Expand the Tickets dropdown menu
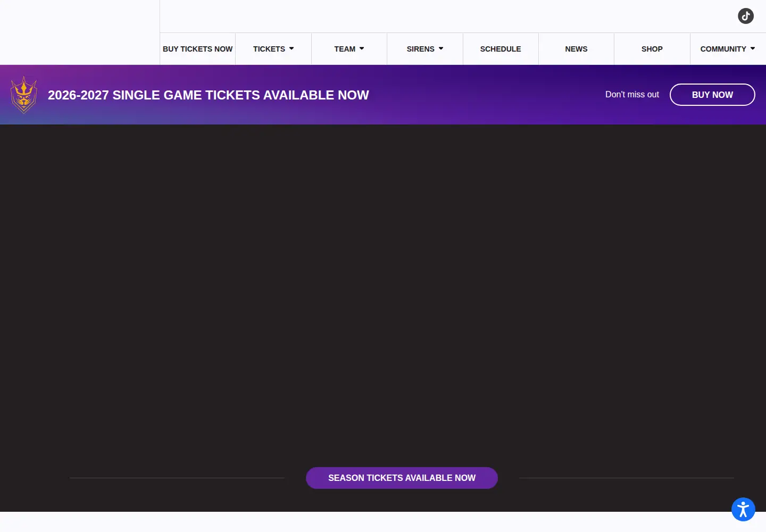This screenshot has height=532, width=766. (x=273, y=49)
